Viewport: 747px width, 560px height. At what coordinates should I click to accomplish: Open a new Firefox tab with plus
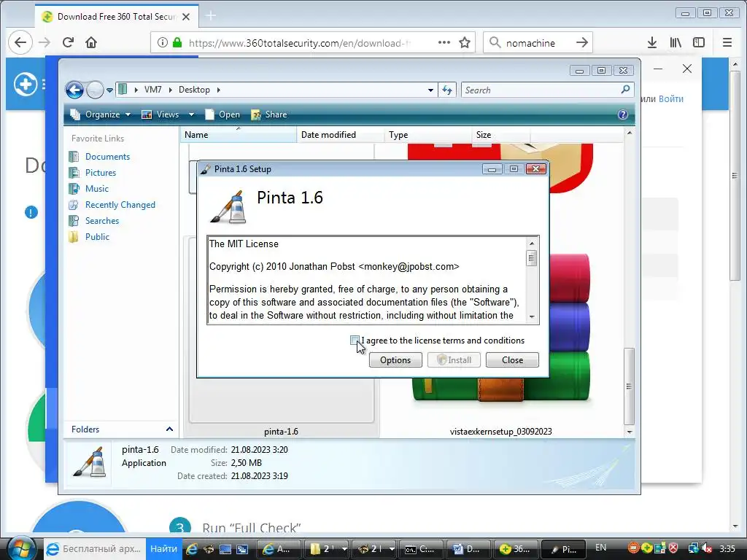click(x=211, y=16)
